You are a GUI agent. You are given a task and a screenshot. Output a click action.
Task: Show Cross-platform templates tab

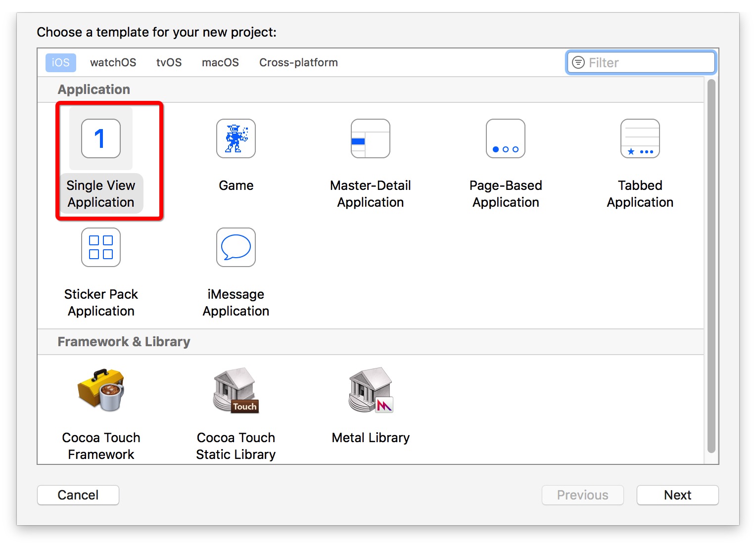click(299, 63)
